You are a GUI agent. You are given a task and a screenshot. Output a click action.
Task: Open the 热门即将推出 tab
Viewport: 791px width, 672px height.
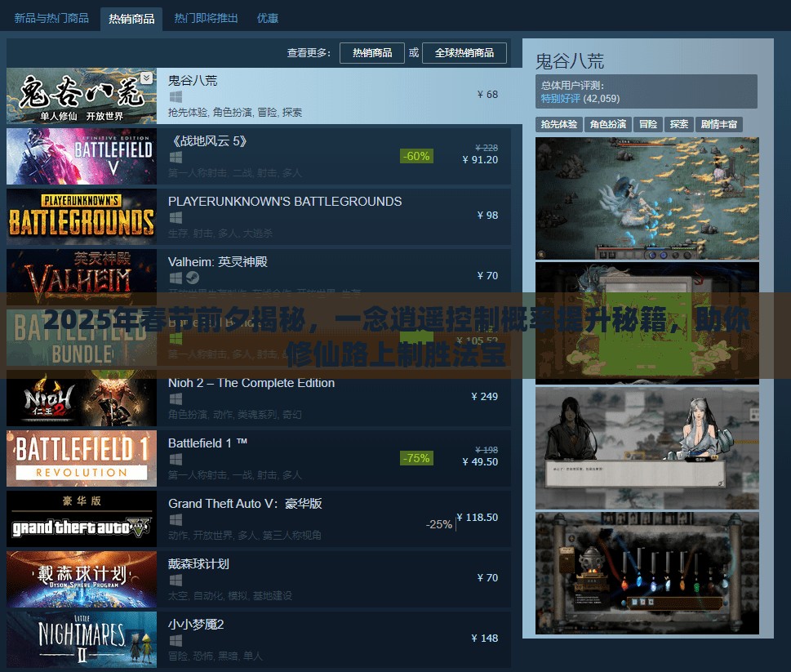pyautogui.click(x=206, y=18)
